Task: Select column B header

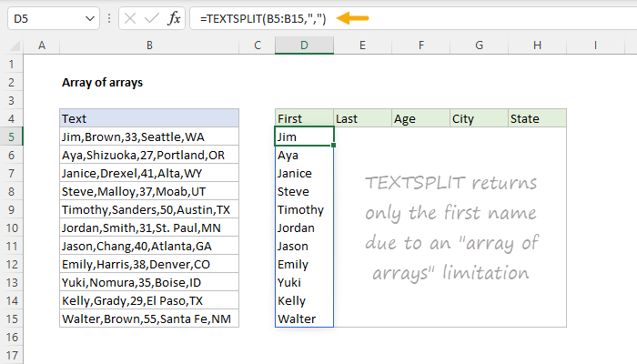Action: point(148,45)
